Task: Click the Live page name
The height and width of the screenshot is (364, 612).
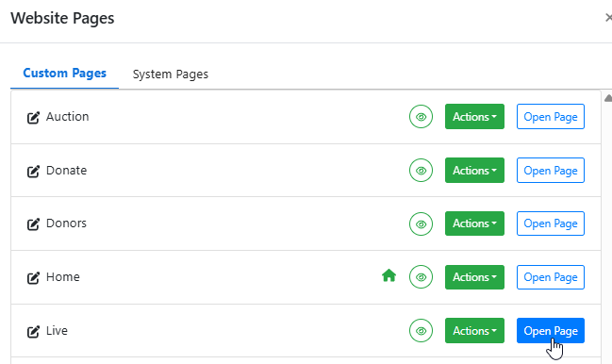Action: (x=57, y=331)
